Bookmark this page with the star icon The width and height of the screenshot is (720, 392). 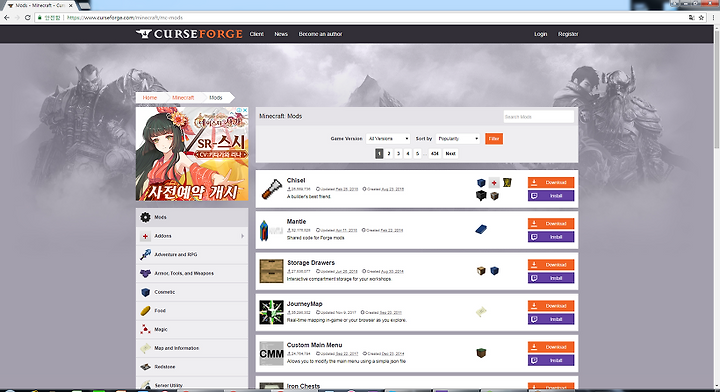(x=701, y=17)
